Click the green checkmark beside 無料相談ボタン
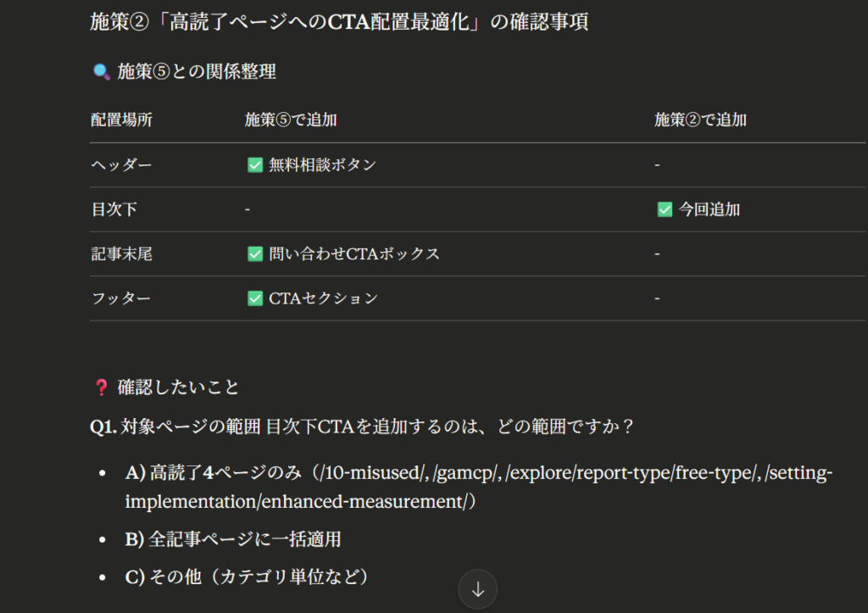Screen dimensions: 868x613 coord(254,165)
